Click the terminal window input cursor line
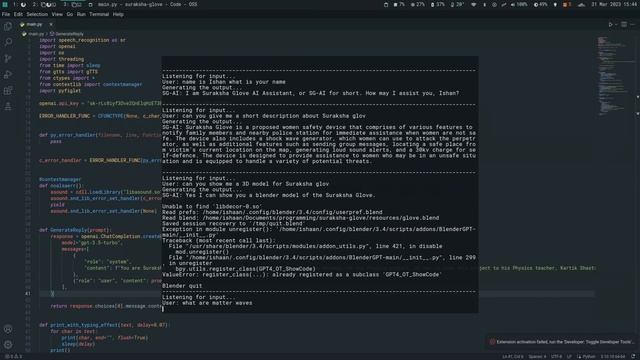The image size is (640, 360). (x=320, y=309)
